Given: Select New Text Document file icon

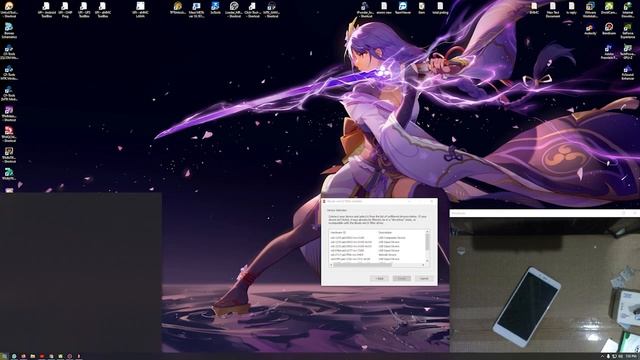Looking at the screenshot, I should pos(553,9).
